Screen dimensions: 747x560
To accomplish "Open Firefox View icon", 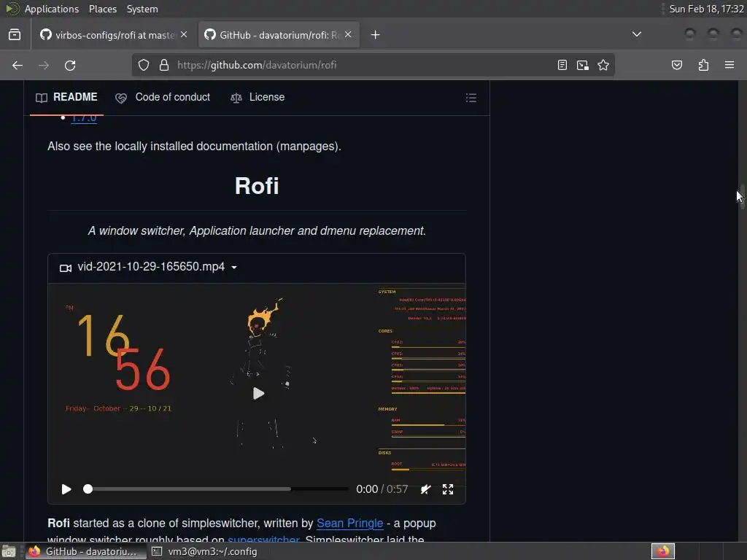I will (x=15, y=35).
